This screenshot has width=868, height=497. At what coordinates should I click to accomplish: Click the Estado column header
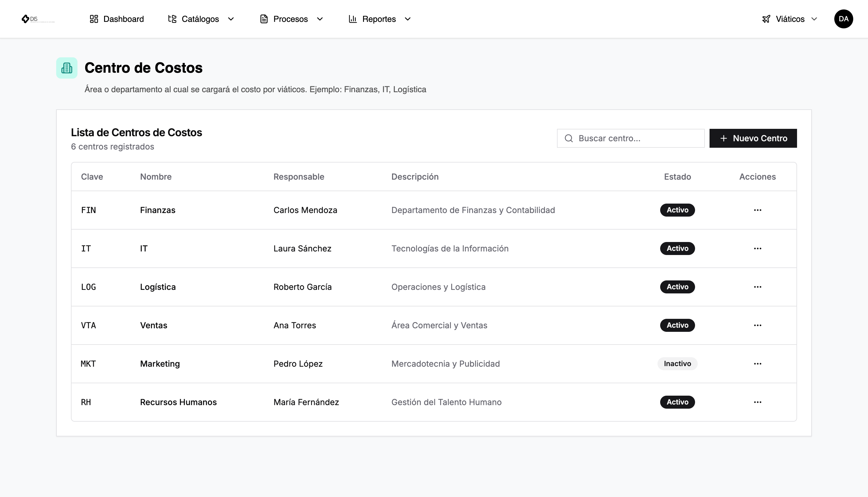(x=678, y=176)
